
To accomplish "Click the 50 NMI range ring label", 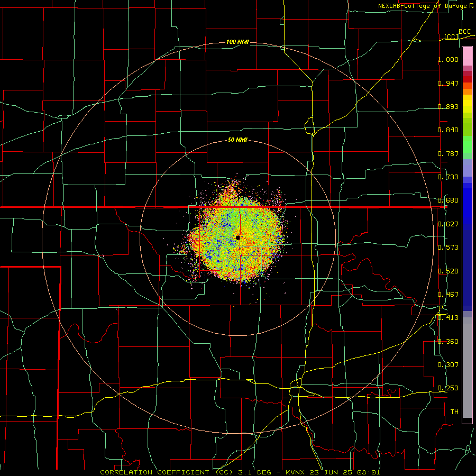I will (237, 140).
